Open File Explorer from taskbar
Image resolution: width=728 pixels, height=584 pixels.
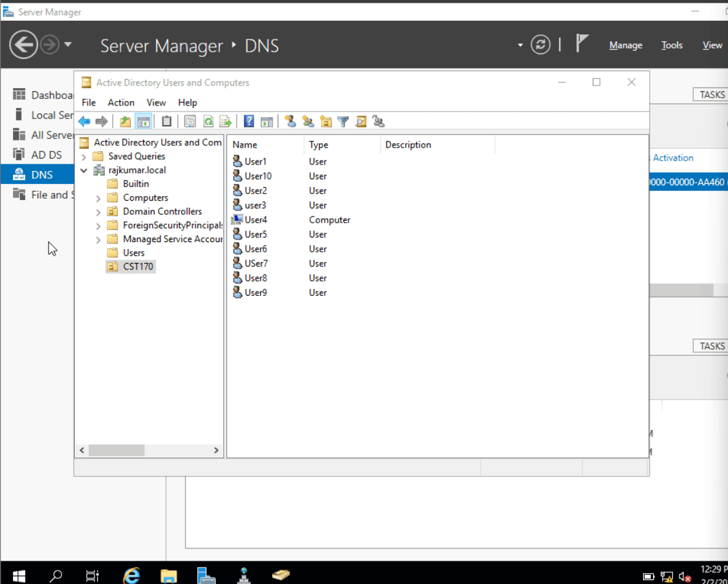pos(168,576)
